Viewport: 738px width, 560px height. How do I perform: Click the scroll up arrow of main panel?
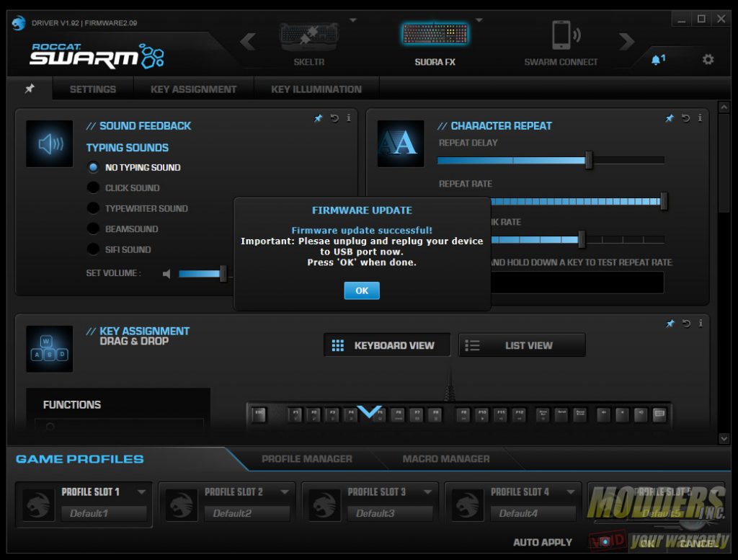coord(724,107)
